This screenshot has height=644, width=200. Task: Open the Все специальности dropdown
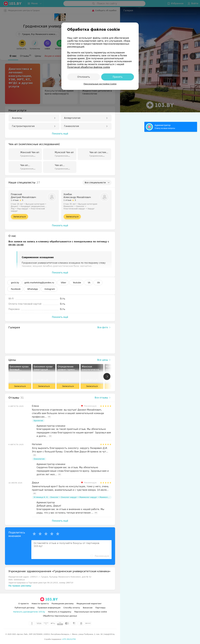[97, 183]
